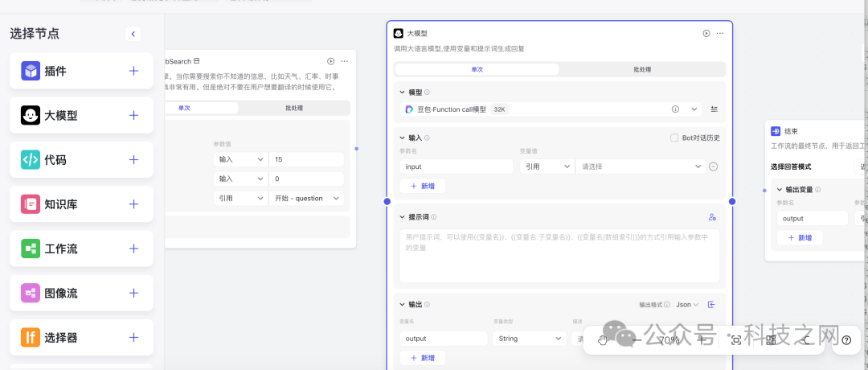
Task: Click the info icon inside the model selector
Action: (x=675, y=109)
